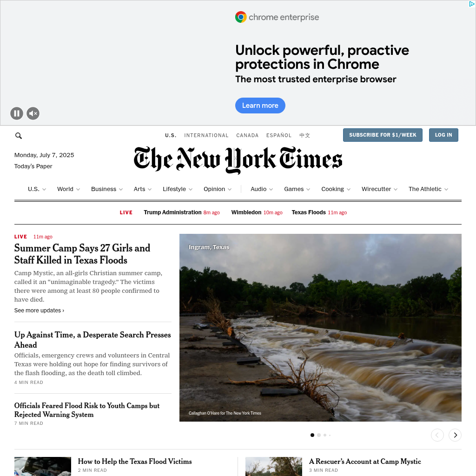Click the previous carousel slide arrow

[437, 435]
